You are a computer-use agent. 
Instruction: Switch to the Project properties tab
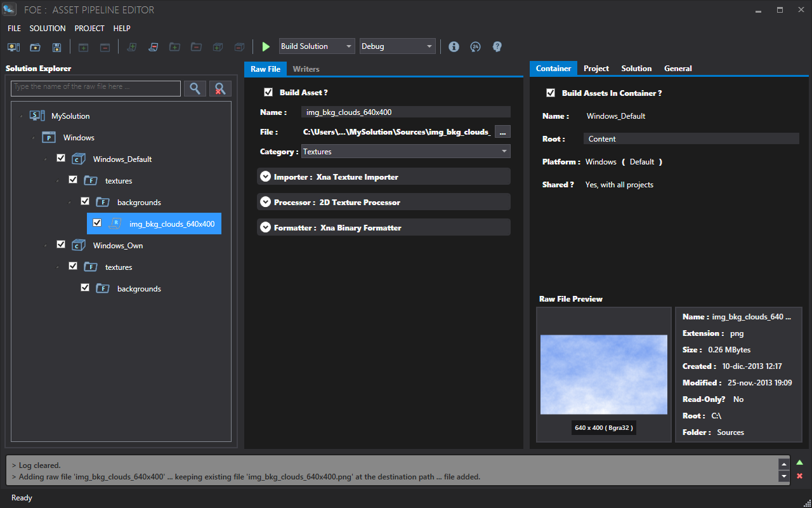pyautogui.click(x=596, y=69)
